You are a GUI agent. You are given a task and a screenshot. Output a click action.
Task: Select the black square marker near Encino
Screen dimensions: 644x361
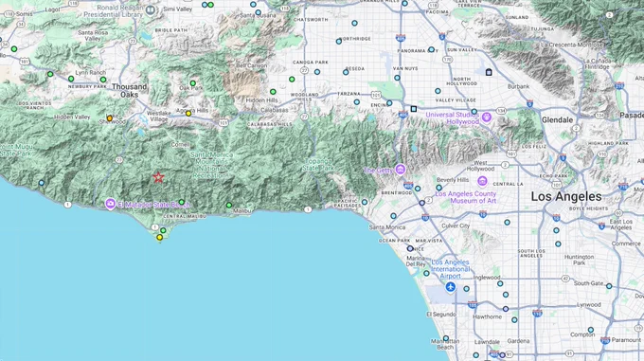(414, 109)
